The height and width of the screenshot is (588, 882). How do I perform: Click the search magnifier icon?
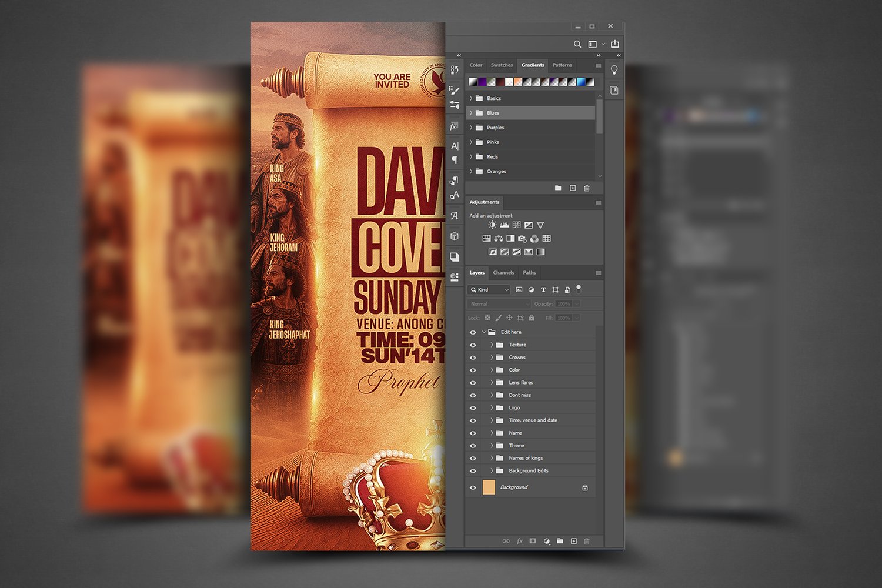tap(577, 44)
